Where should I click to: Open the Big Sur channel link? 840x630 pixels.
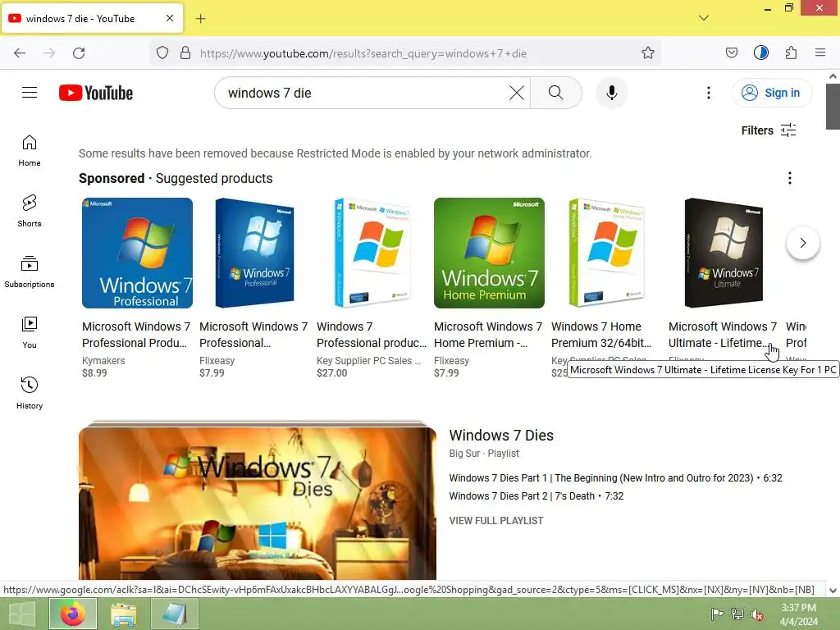[464, 453]
